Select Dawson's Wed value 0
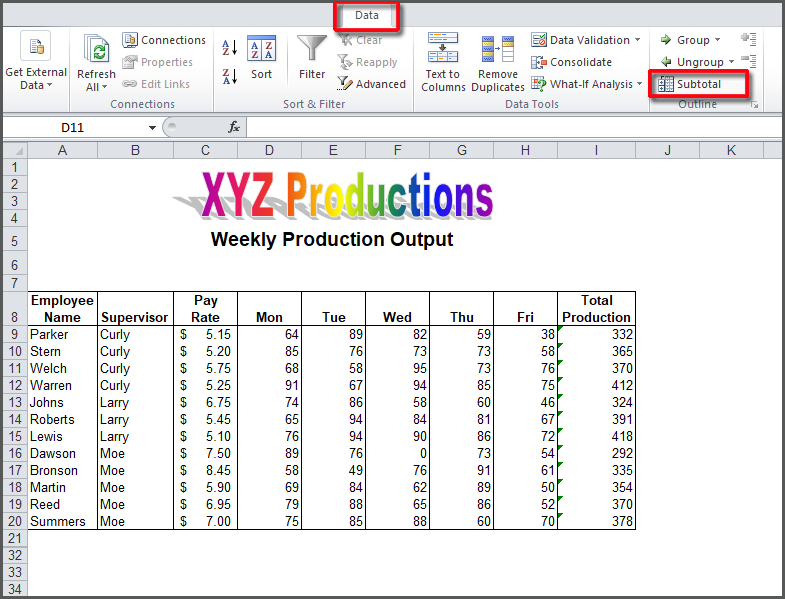 (398, 454)
